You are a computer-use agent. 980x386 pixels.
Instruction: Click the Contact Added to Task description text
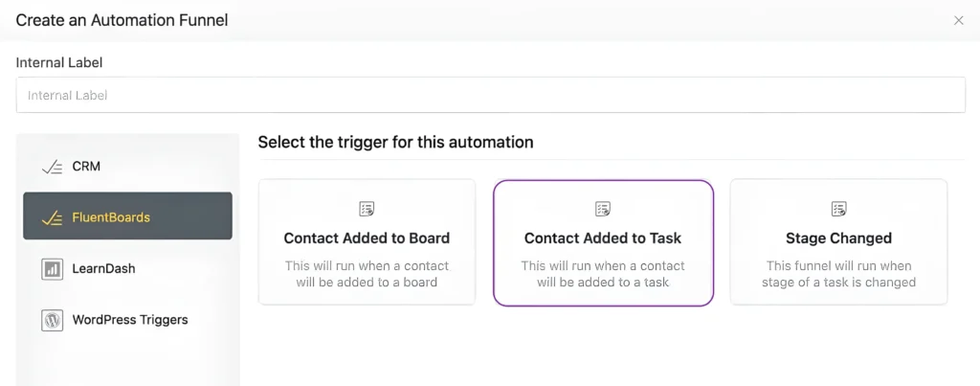tap(603, 274)
